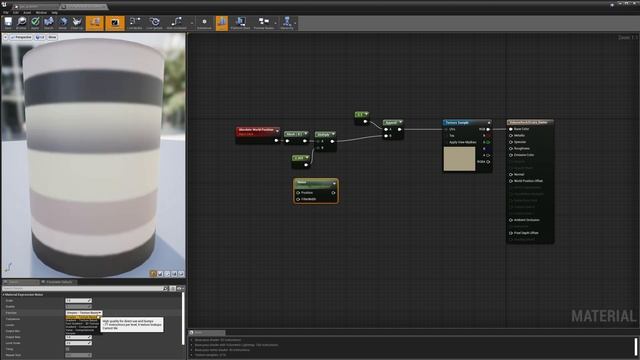Screen dimensions: 640x360
Task: Toggle Live Update in the toolbar
Action: pyautogui.click(x=154, y=23)
